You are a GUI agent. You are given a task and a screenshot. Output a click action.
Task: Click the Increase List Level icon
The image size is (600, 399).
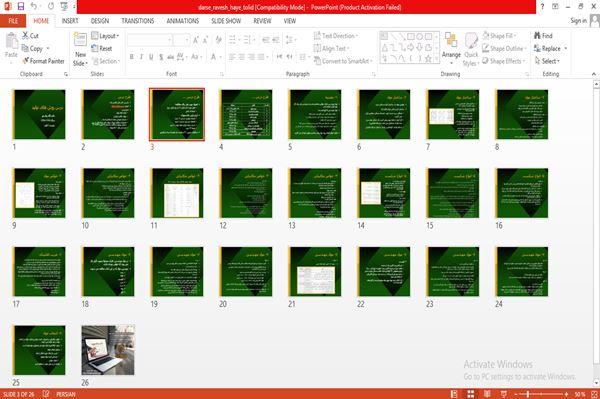tap(276, 40)
